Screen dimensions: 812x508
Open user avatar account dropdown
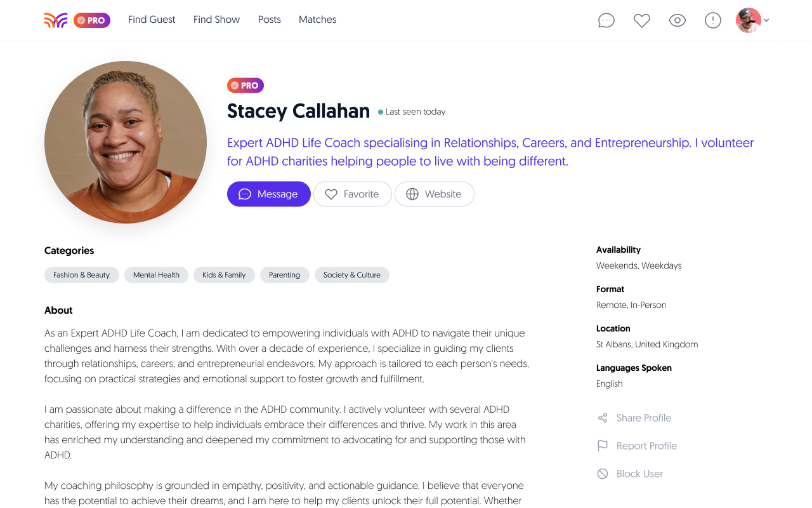pyautogui.click(x=749, y=20)
